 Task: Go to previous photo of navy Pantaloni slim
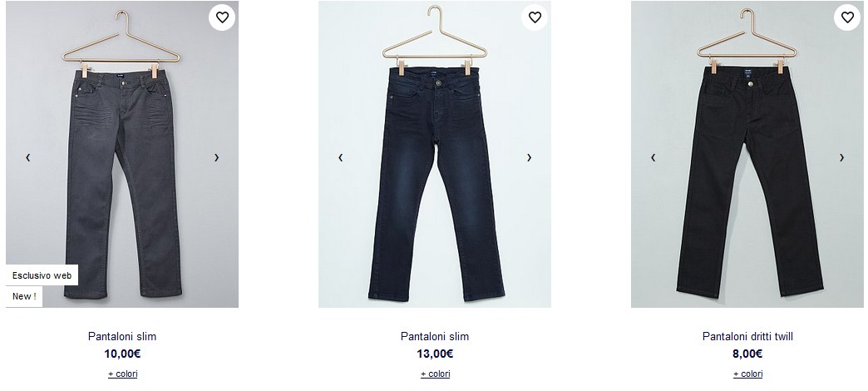click(x=340, y=158)
